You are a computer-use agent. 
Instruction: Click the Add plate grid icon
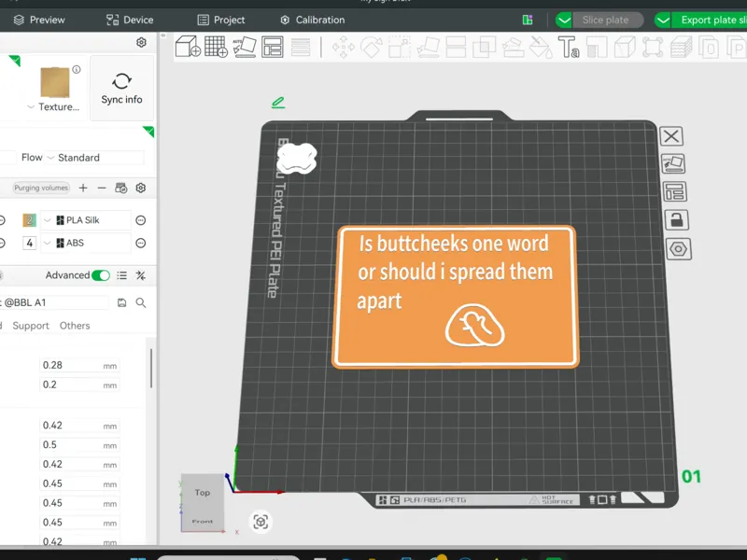click(x=216, y=47)
